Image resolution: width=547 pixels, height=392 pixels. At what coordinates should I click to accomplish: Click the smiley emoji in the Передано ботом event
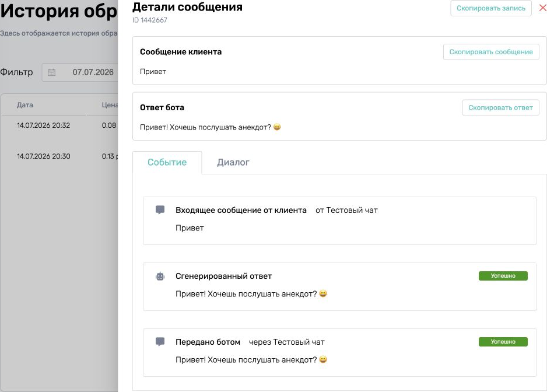tap(323, 359)
